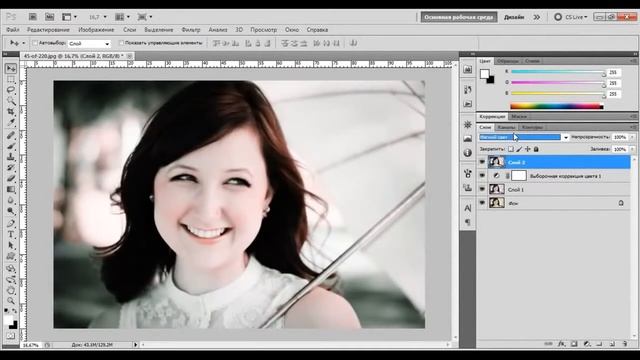This screenshot has width=640, height=360.
Task: Toggle Quick Mask mode button
Action: [x=11, y=336]
